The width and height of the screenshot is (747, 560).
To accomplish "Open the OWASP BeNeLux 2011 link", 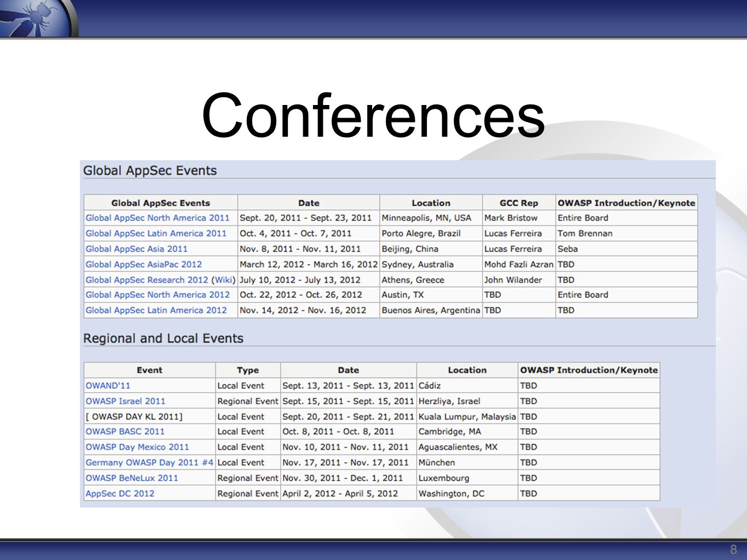I will coord(132,478).
